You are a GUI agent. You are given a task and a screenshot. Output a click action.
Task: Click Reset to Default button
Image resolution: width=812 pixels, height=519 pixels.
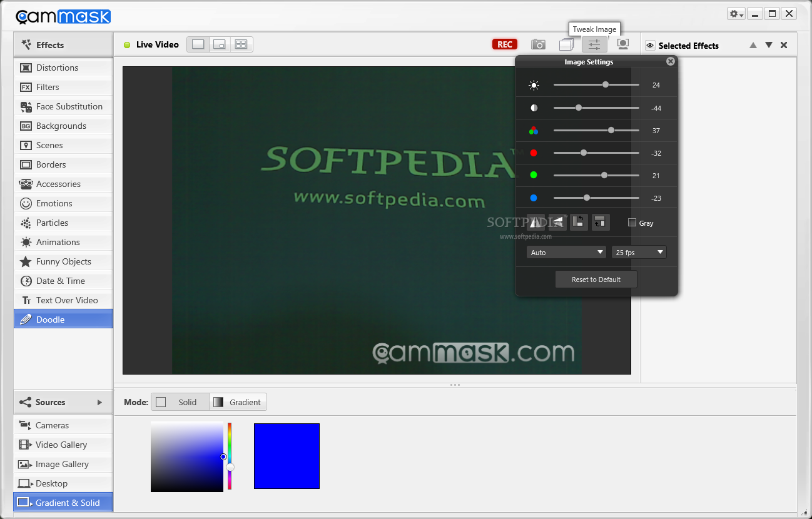point(596,280)
